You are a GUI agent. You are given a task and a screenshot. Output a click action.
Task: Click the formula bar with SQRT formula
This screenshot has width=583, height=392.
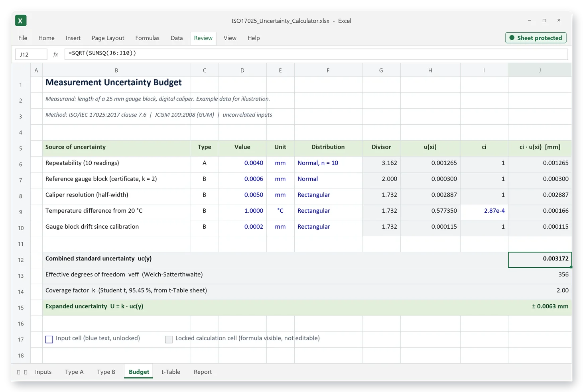click(316, 54)
